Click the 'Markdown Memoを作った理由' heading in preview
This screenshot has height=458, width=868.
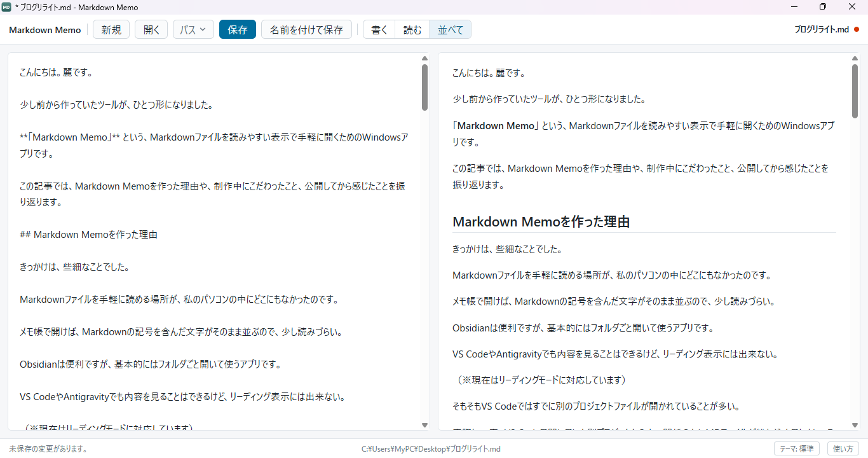(541, 222)
